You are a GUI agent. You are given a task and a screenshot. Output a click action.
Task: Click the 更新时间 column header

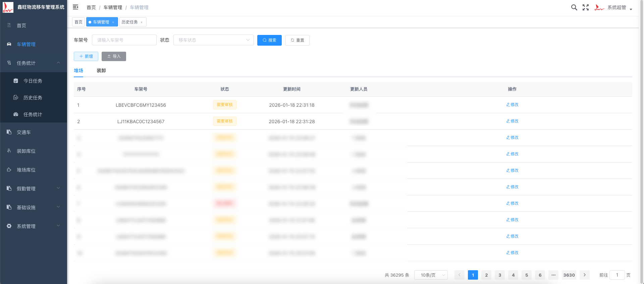pyautogui.click(x=292, y=89)
